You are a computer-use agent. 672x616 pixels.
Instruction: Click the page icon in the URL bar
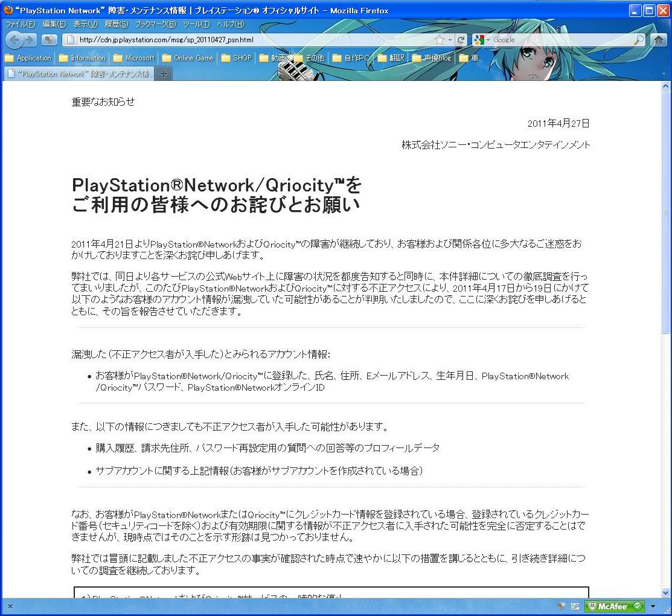click(x=71, y=40)
